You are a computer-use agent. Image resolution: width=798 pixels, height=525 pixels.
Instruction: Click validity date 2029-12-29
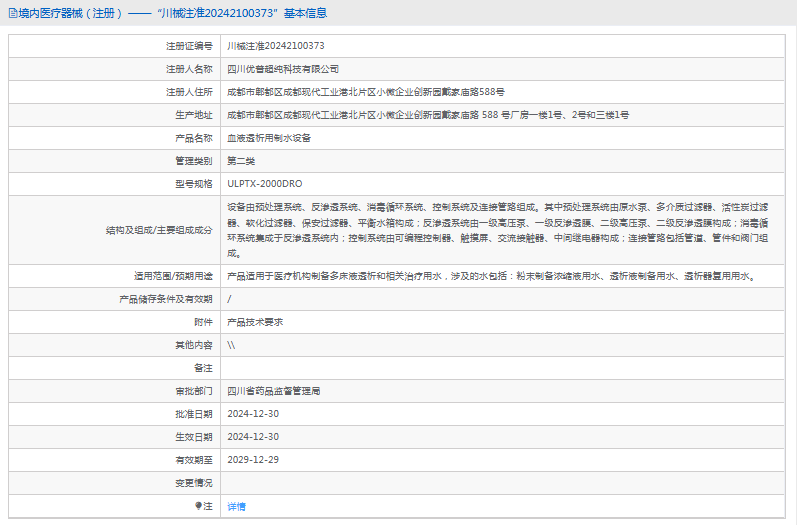(x=253, y=459)
